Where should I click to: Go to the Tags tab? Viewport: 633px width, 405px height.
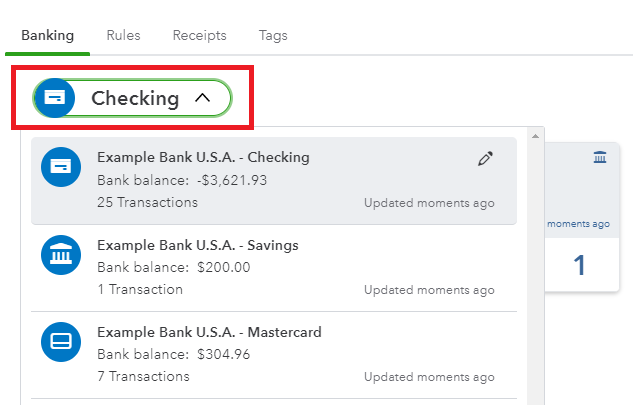[x=273, y=36]
